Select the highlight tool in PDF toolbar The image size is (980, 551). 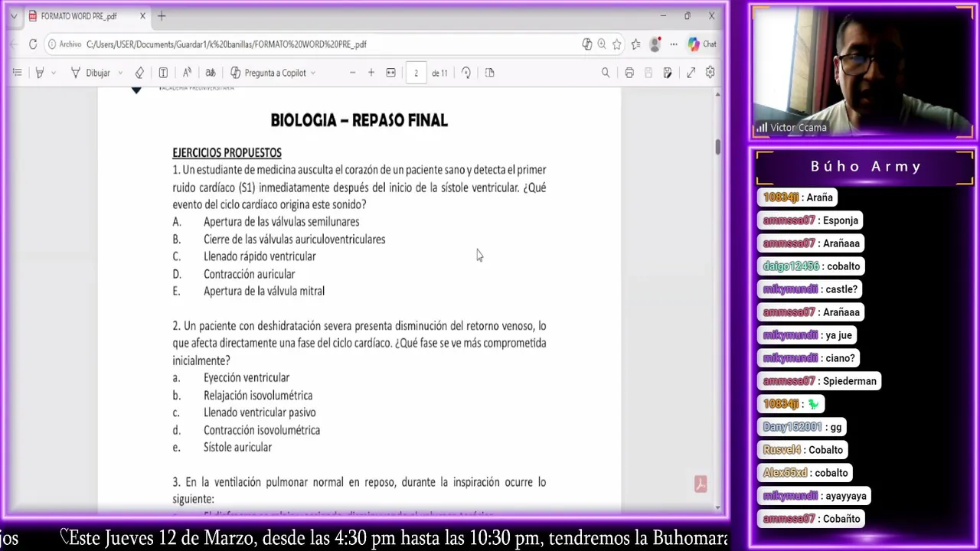tap(40, 73)
